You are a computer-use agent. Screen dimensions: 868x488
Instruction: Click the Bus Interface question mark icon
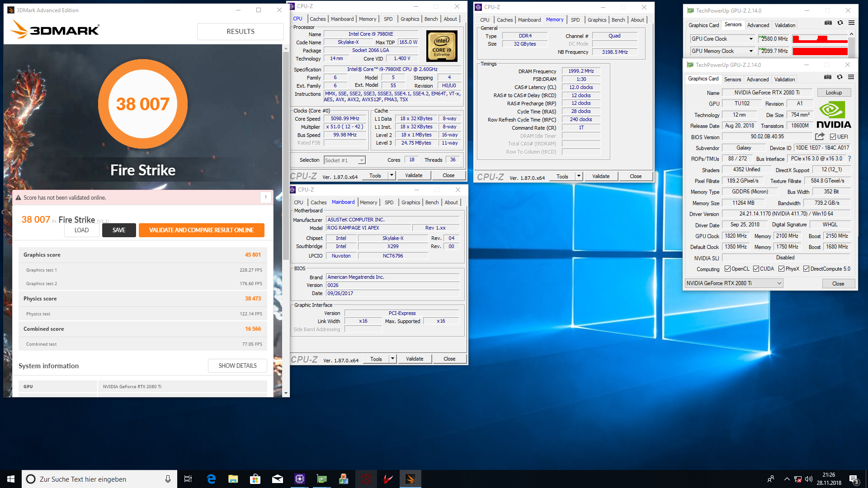(849, 159)
